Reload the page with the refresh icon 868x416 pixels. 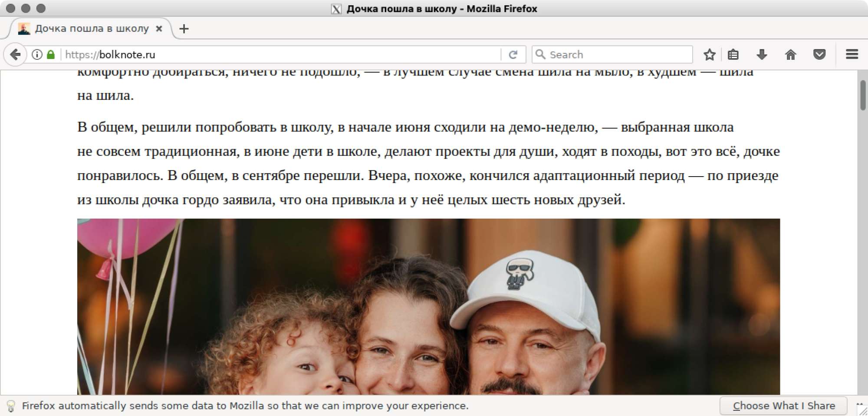click(x=513, y=55)
